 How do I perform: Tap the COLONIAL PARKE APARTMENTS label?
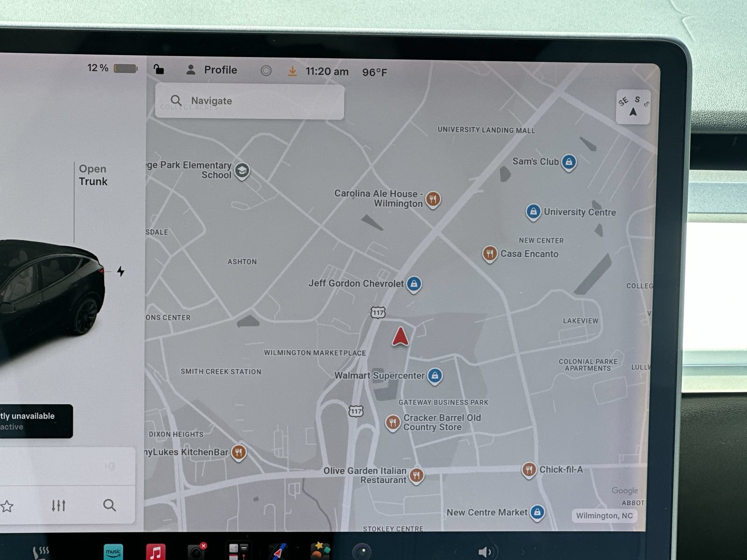click(x=588, y=365)
